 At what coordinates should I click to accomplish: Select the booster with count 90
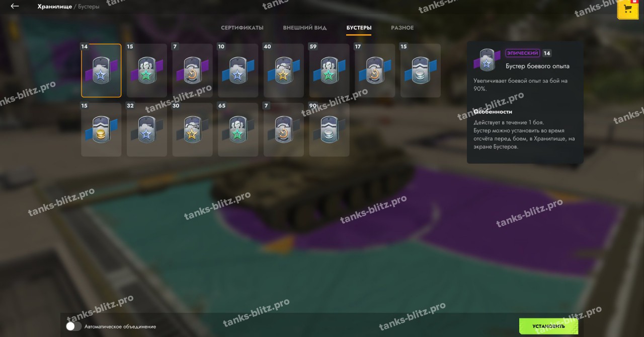(329, 129)
